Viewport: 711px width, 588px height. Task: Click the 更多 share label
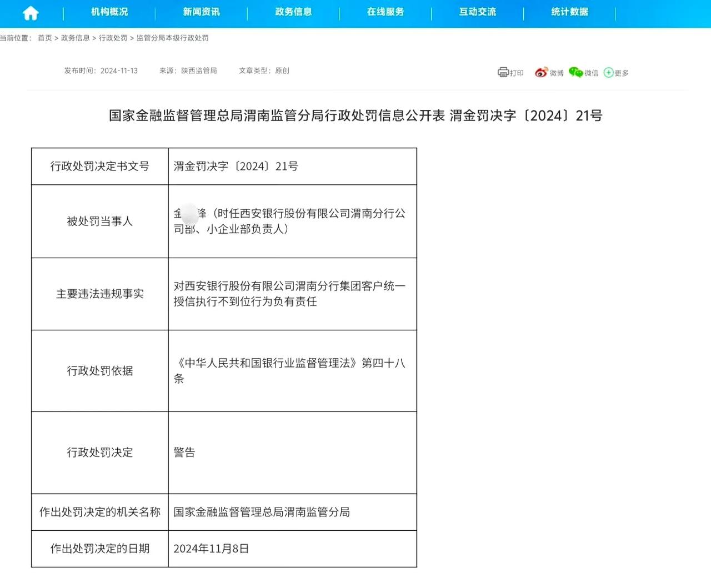[x=622, y=73]
